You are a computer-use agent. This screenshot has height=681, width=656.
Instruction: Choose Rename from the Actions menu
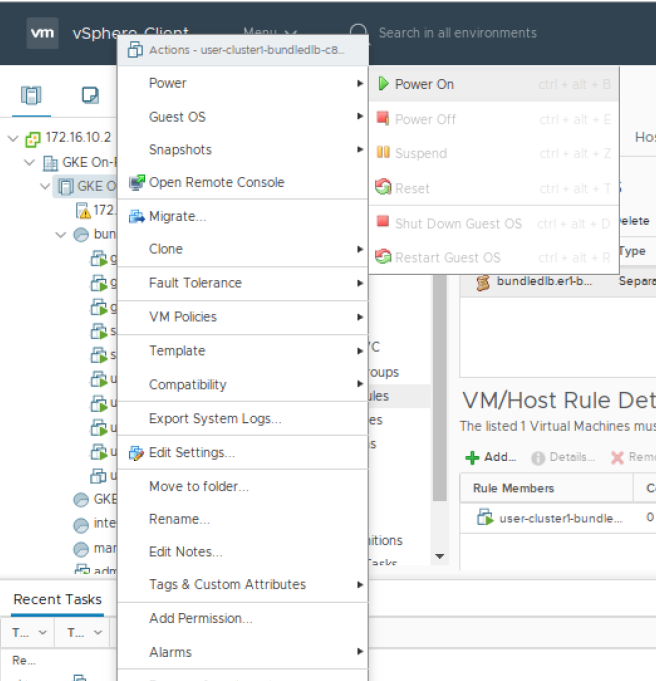tap(179, 519)
